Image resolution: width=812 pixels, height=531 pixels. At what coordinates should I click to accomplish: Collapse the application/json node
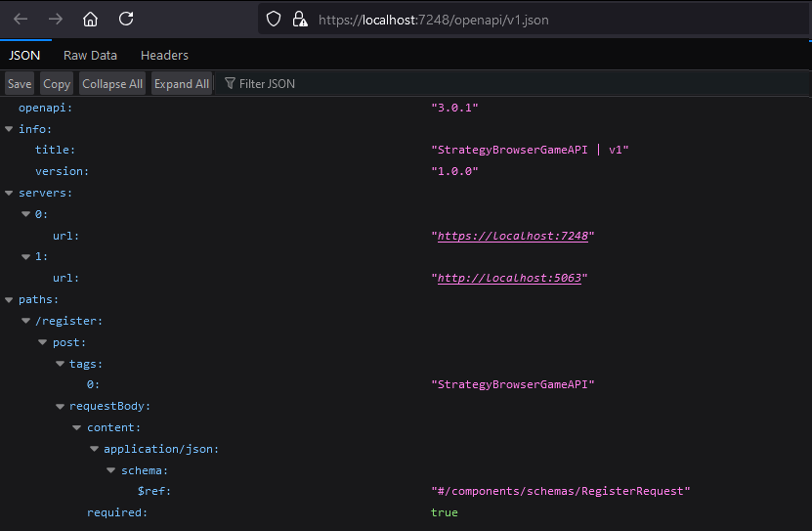click(94, 449)
